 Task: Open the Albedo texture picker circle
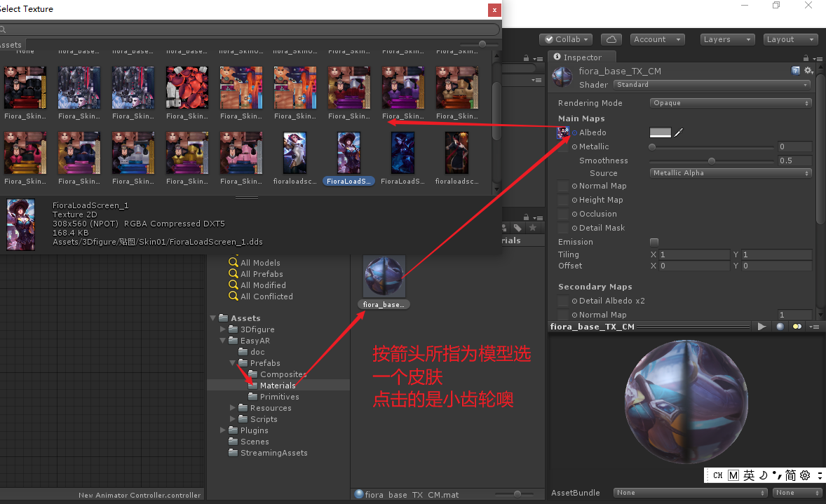coord(575,132)
